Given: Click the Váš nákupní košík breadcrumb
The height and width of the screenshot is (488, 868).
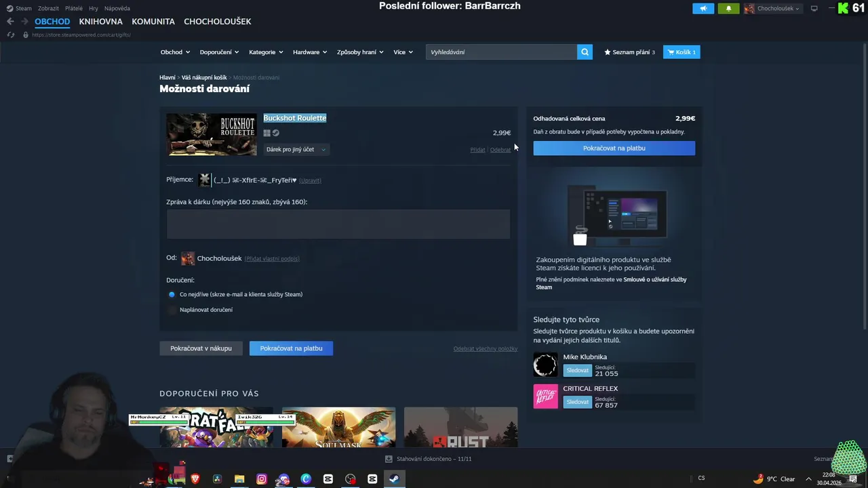Looking at the screenshot, I should 204,78.
